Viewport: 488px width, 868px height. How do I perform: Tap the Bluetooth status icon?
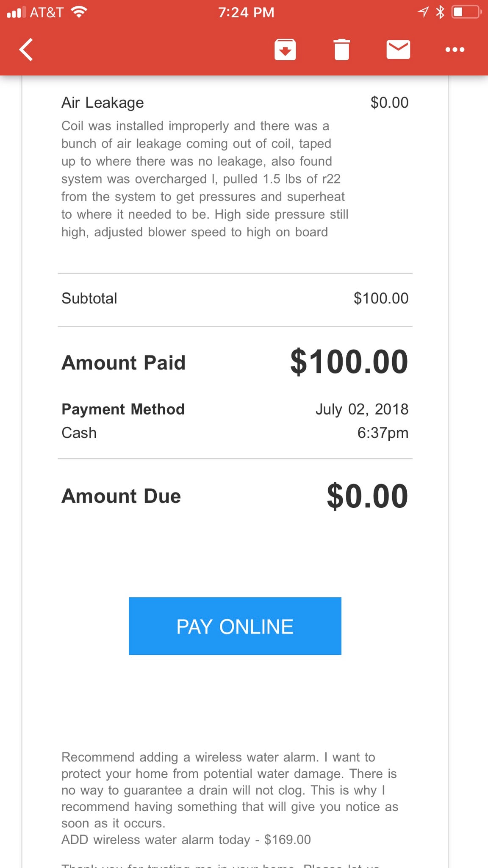440,12
